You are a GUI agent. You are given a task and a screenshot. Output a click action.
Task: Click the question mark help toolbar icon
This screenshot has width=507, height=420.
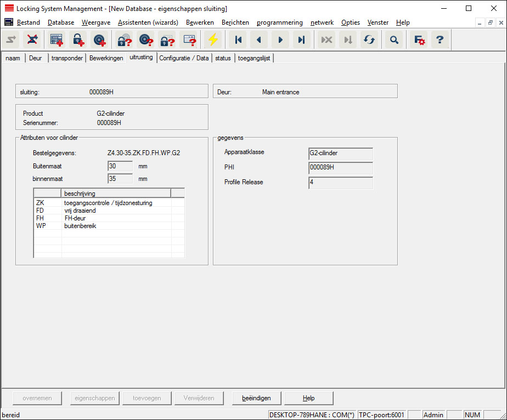click(x=440, y=40)
